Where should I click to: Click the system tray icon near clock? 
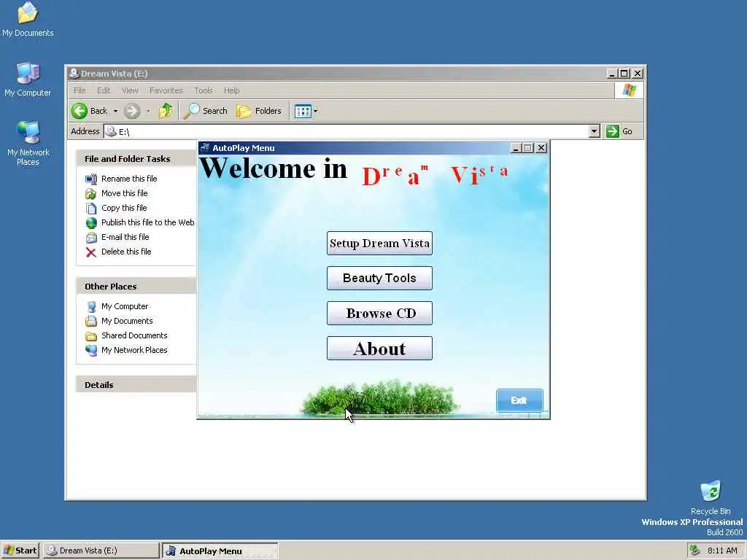pos(695,551)
